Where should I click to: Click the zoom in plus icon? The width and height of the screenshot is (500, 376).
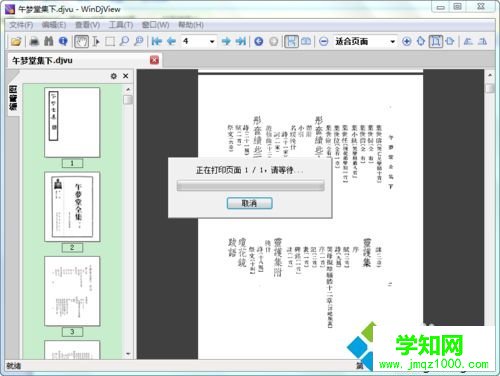point(406,41)
